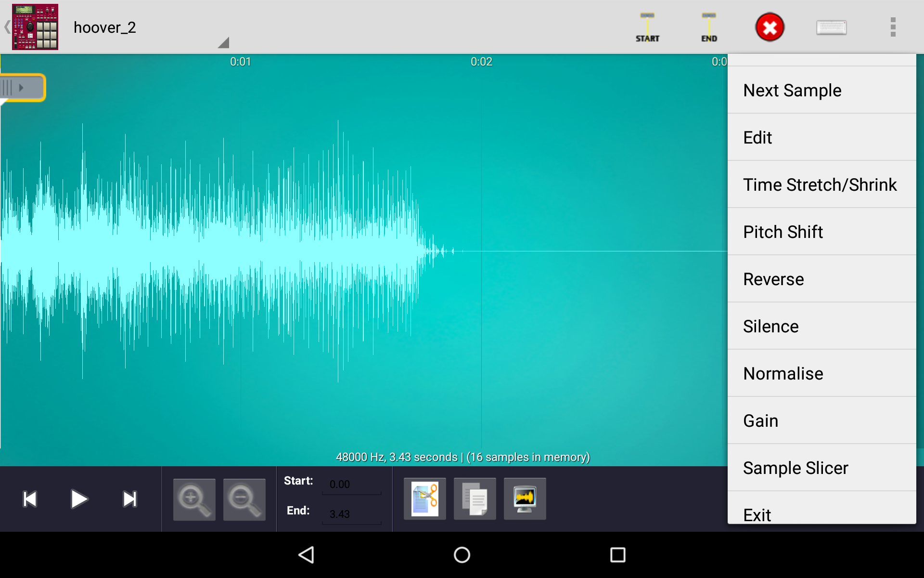Viewport: 924px width, 578px height.
Task: Open the drum machine thumbnail
Action: click(x=35, y=27)
